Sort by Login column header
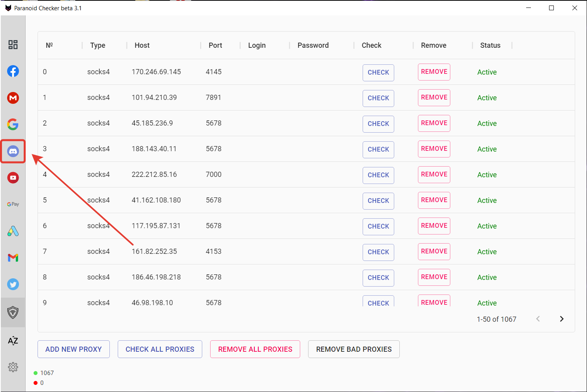This screenshot has width=587, height=392. pyautogui.click(x=257, y=45)
